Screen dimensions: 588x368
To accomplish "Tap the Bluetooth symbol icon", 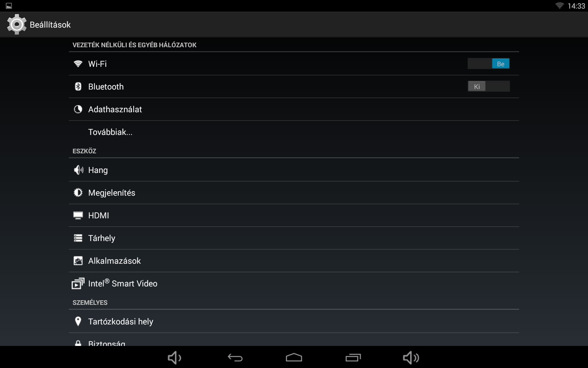I will (78, 86).
